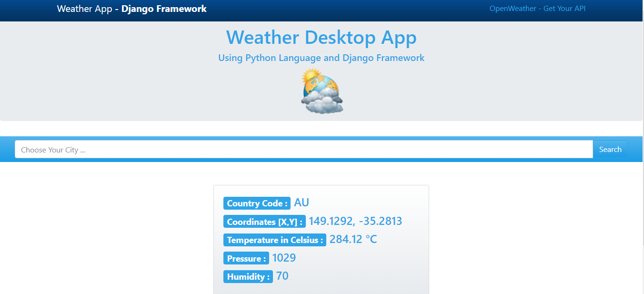
Task: Click the Weather App navbar brand text
Action: [84, 9]
